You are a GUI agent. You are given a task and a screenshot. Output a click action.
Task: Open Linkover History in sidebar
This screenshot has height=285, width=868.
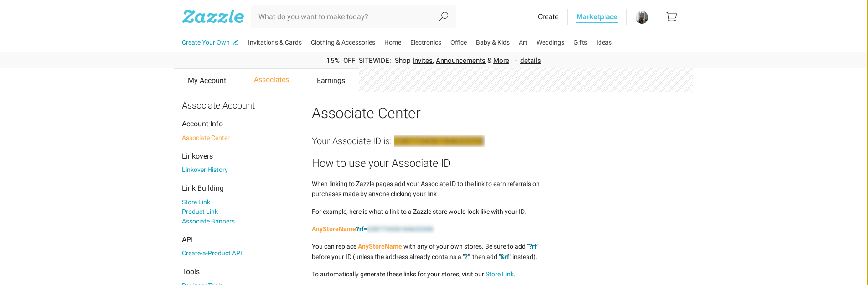[205, 170]
